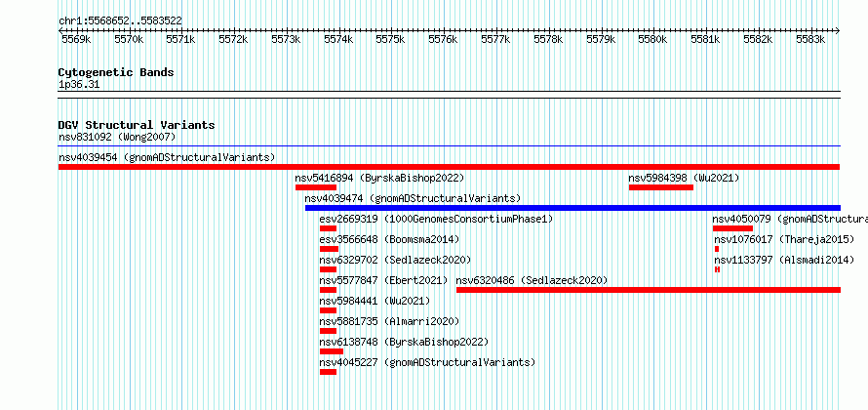Open nsv5881735 (Almarri2020) label

(390, 321)
